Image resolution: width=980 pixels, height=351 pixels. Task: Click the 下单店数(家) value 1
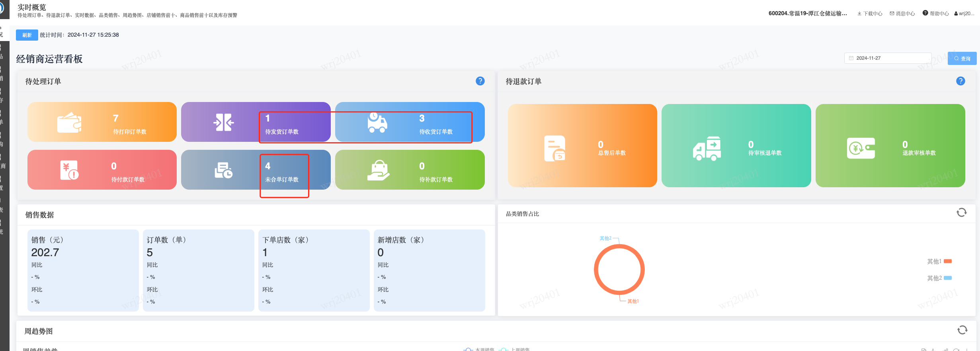[265, 253]
